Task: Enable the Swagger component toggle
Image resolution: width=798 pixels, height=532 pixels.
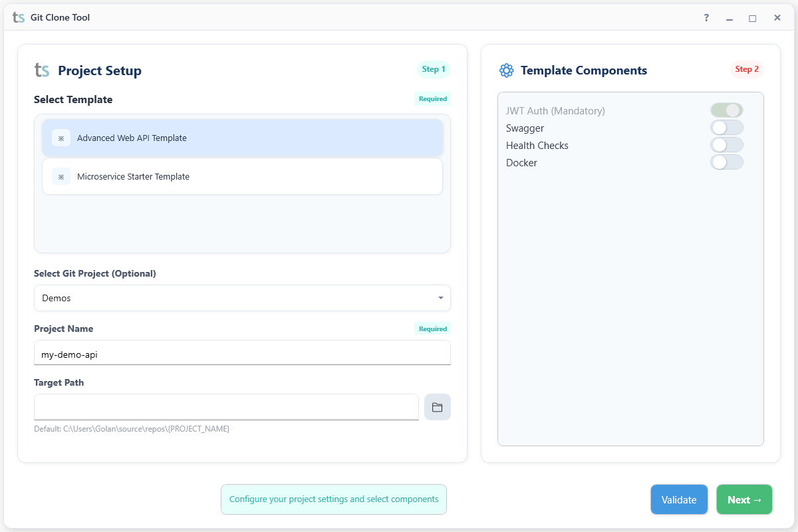Action: (x=727, y=127)
